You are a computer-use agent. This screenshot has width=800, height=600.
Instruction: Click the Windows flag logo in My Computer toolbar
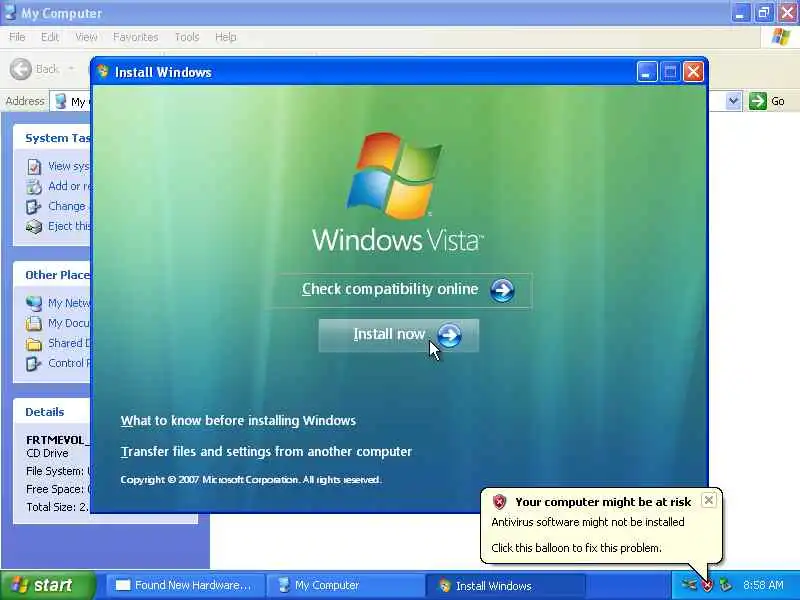pos(781,37)
